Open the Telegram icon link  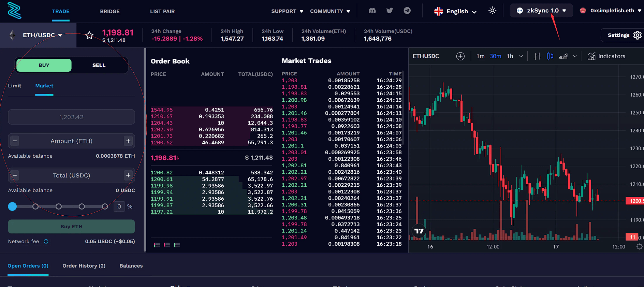pyautogui.click(x=407, y=11)
